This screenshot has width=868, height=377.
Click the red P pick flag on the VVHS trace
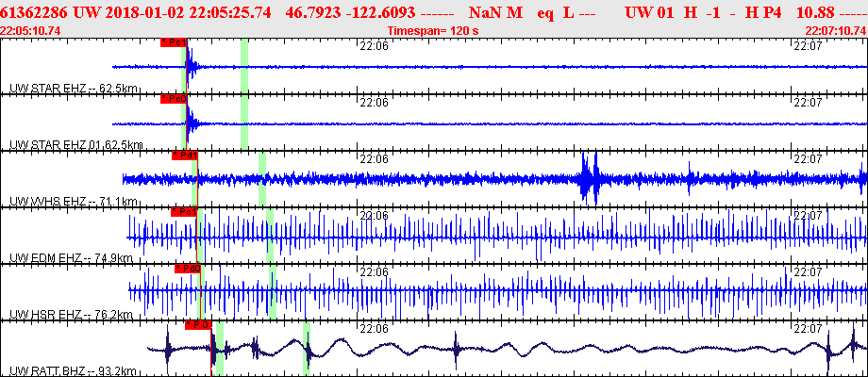(x=184, y=156)
